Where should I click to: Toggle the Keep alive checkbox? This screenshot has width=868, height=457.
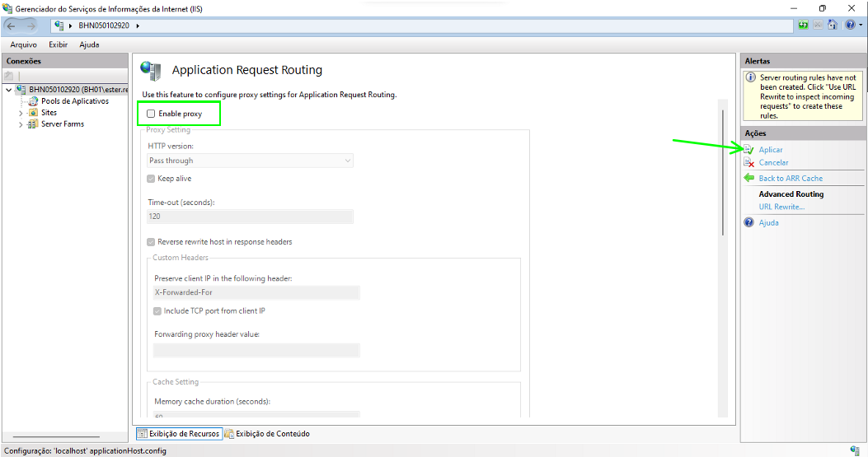(151, 179)
